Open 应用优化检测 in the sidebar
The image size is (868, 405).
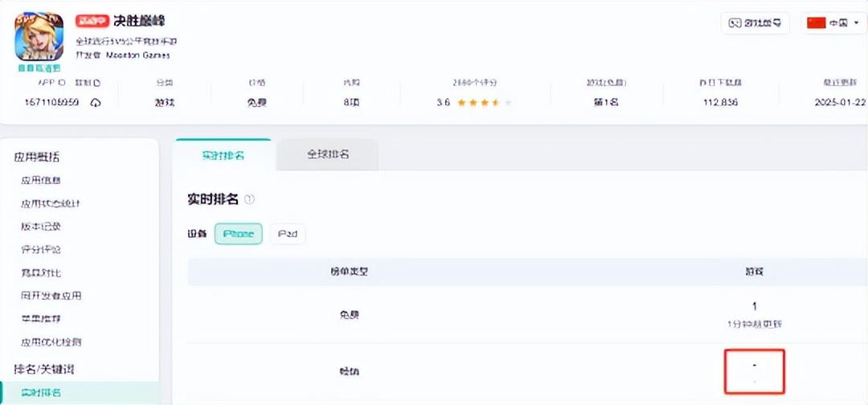(x=51, y=342)
